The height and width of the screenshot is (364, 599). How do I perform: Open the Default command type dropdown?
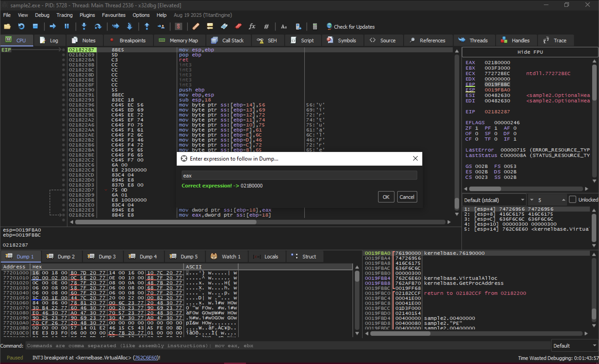[574, 346]
